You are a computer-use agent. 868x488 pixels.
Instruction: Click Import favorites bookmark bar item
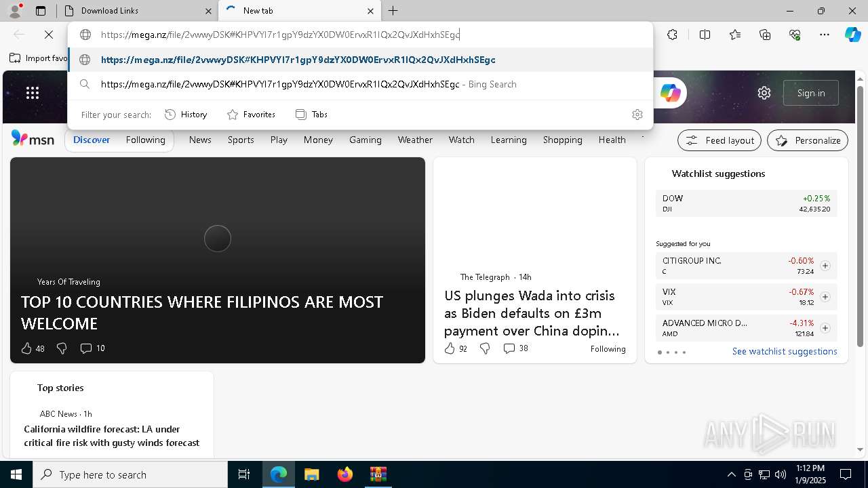[39, 58]
